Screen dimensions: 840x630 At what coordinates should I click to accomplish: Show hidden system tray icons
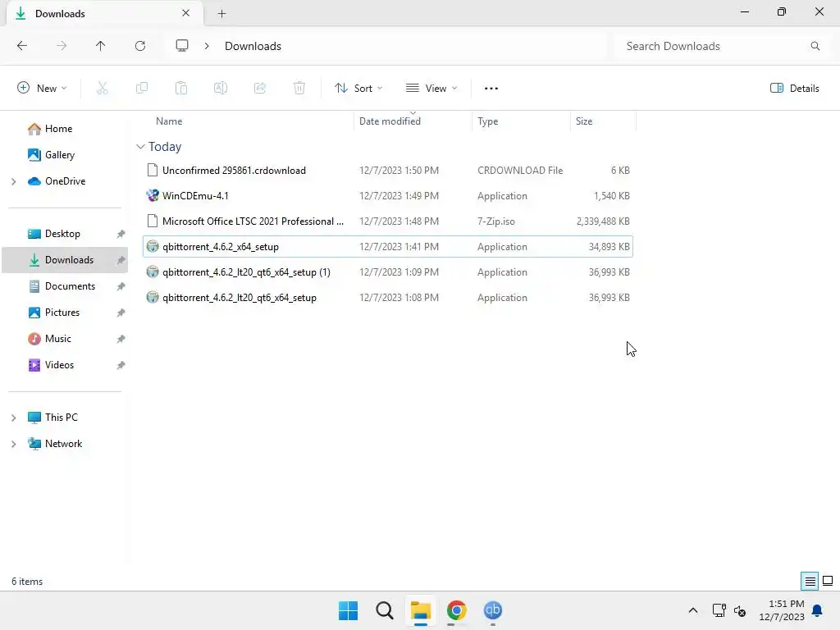[692, 610]
